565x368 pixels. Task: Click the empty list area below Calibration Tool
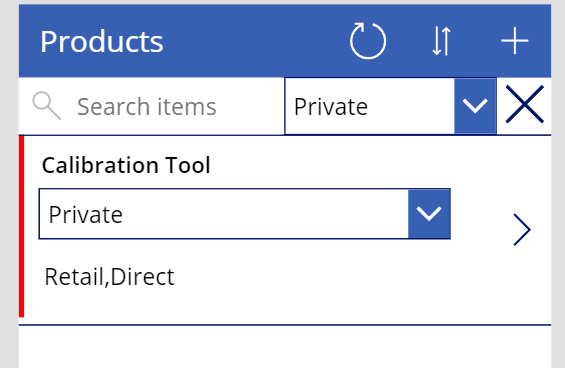click(x=285, y=347)
